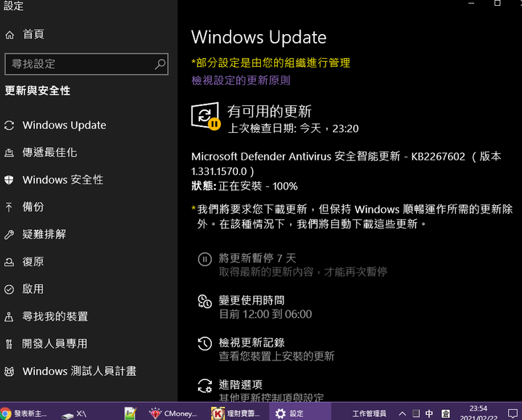Click 目前 12:00 到 06:00 active hours text
Screen dimensions: 522x420
point(265,314)
